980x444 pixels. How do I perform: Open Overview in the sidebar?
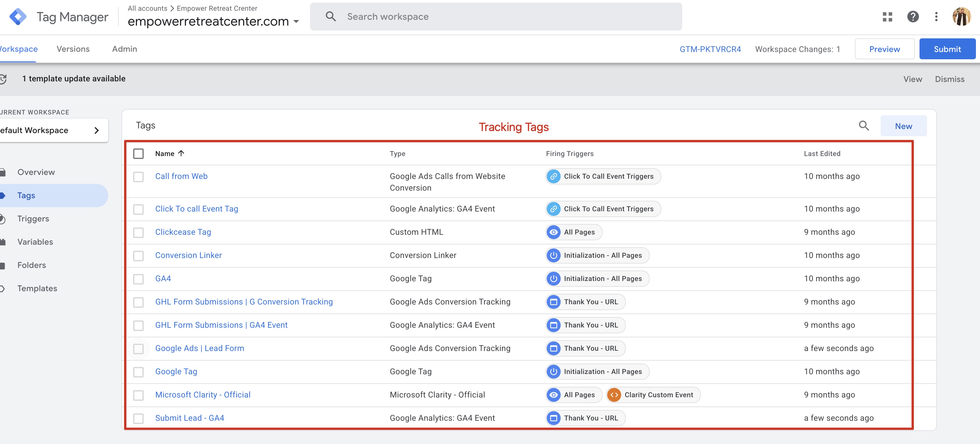coord(36,172)
